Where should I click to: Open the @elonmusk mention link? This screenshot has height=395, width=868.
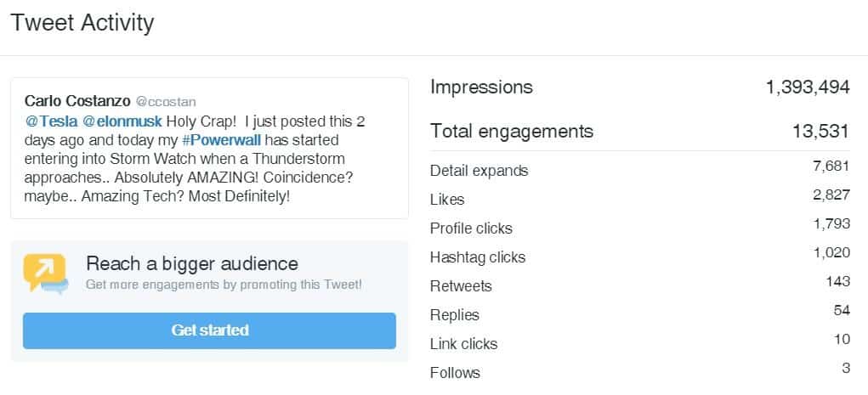tap(122, 121)
